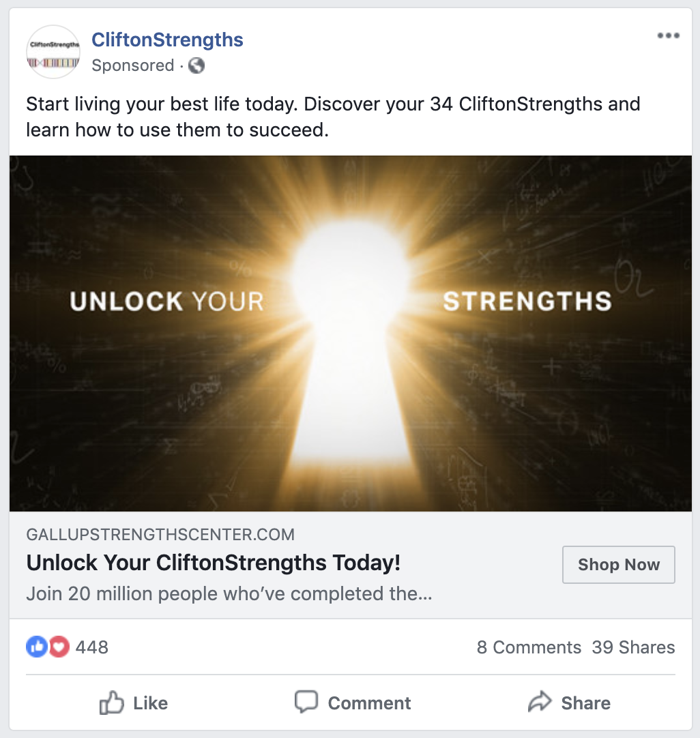Click the red heart reaction icon

coord(59,647)
